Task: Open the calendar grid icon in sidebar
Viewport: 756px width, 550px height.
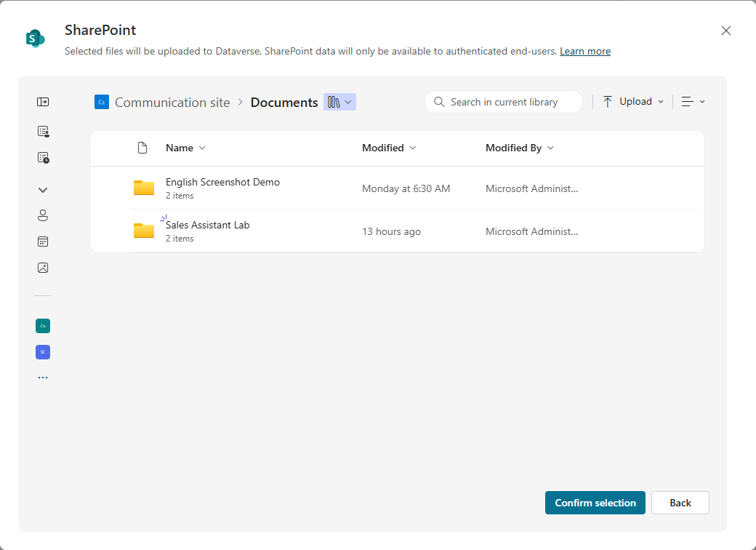Action: pyautogui.click(x=43, y=242)
